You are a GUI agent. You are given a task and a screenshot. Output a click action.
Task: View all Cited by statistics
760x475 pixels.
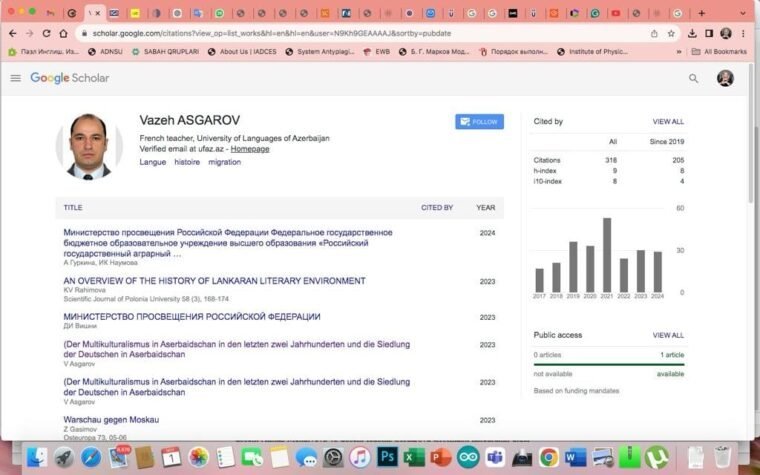pos(668,121)
